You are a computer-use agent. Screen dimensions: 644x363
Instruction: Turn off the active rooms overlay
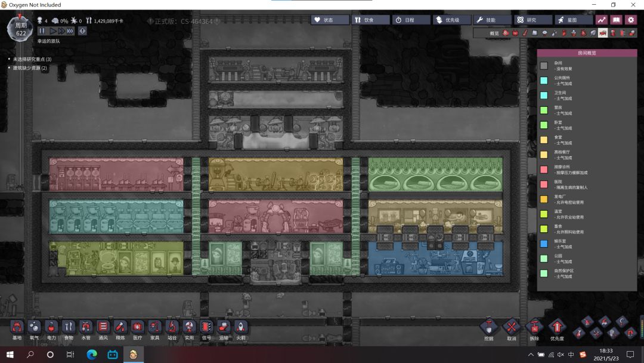click(603, 33)
